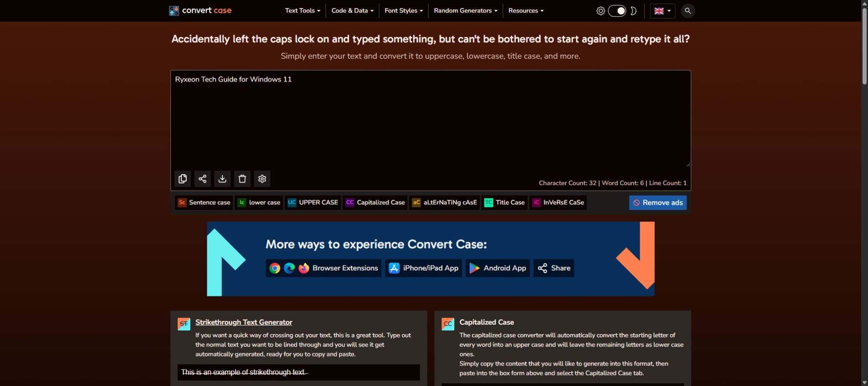The image size is (868, 386).
Task: Open the site search magnifier icon
Action: tap(688, 10)
